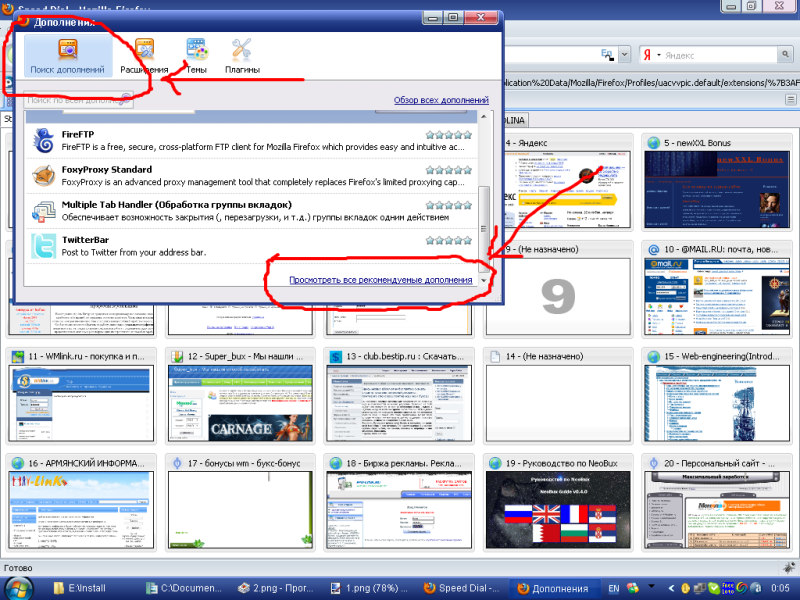Switch to Speed Dial taskbar item
Viewport: 800px width, 600px height.
[462, 588]
